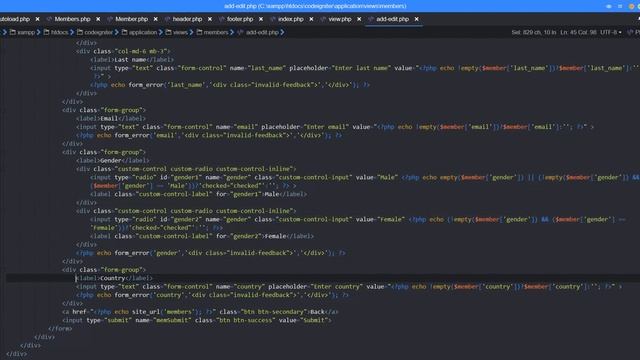This screenshot has height=360, width=640.
Task: Expand chevron after xampp breadcrumb
Action: 39,32
